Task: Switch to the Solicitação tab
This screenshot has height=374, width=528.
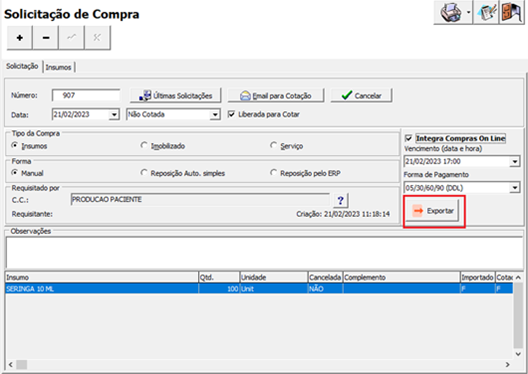Action: [x=22, y=66]
